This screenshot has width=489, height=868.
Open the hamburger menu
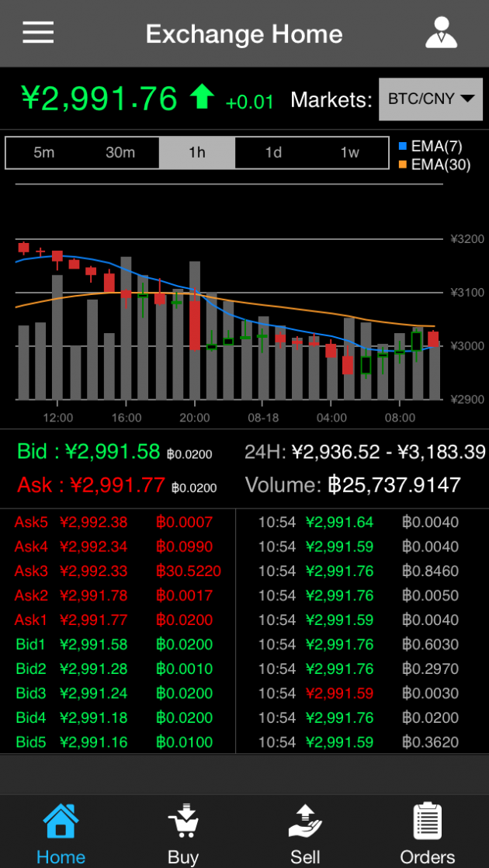pos(38,33)
